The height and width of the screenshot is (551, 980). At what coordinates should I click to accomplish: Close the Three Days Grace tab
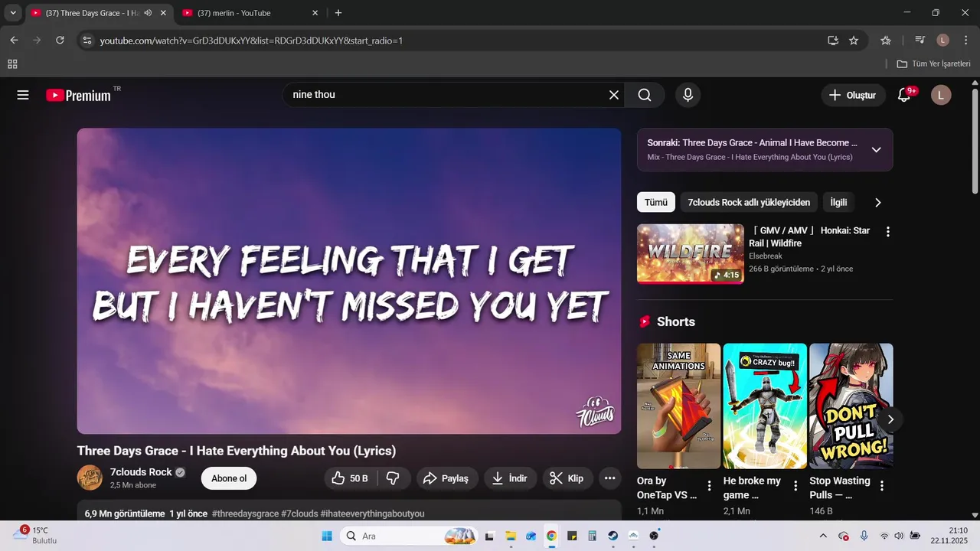tap(163, 13)
